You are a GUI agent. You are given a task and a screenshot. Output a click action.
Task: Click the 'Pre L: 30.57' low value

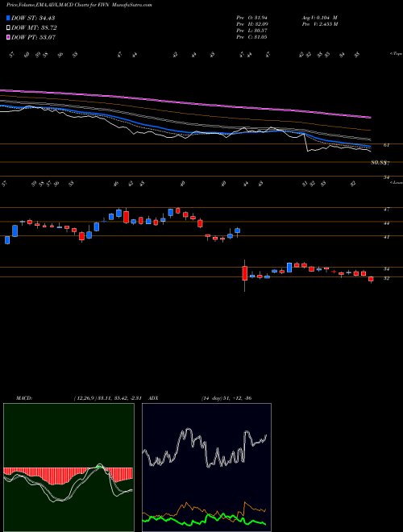pos(251,31)
